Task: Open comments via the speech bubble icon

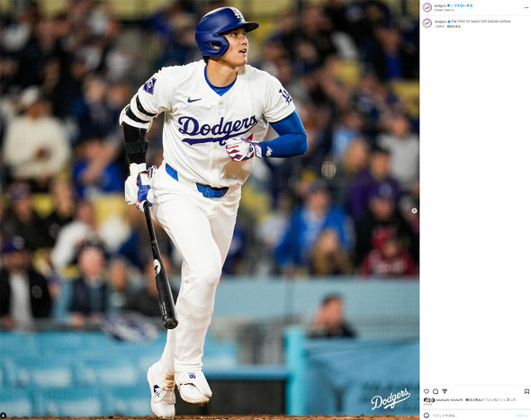Action: point(436,391)
